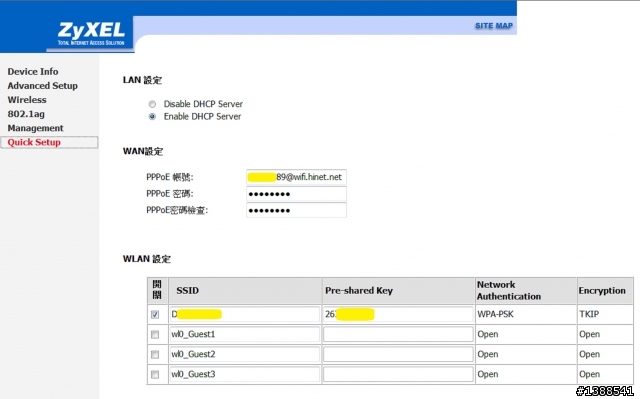Click the wl0_Guest2 SSID field
Screen dimensions: 640x399
point(244,354)
